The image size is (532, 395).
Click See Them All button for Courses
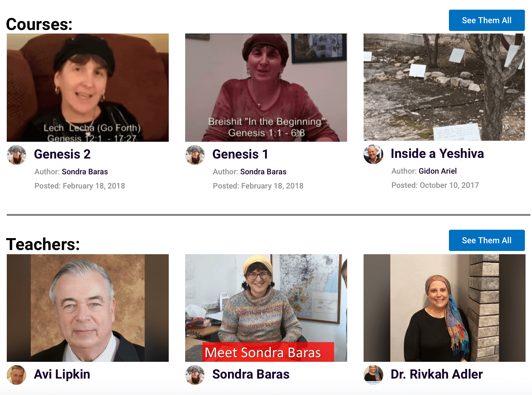pos(487,20)
